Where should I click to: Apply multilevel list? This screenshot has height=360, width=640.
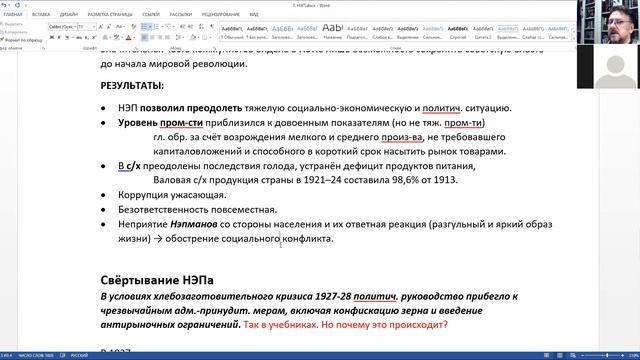[169, 27]
